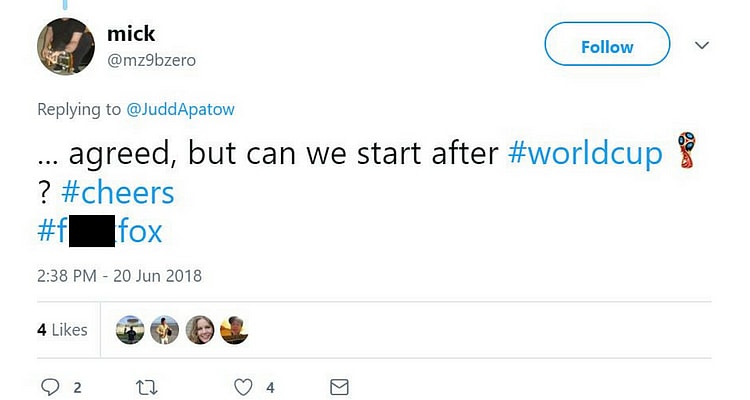Click the censored hashtag ending in fox
This screenshot has width=750, height=400.
coord(100,232)
